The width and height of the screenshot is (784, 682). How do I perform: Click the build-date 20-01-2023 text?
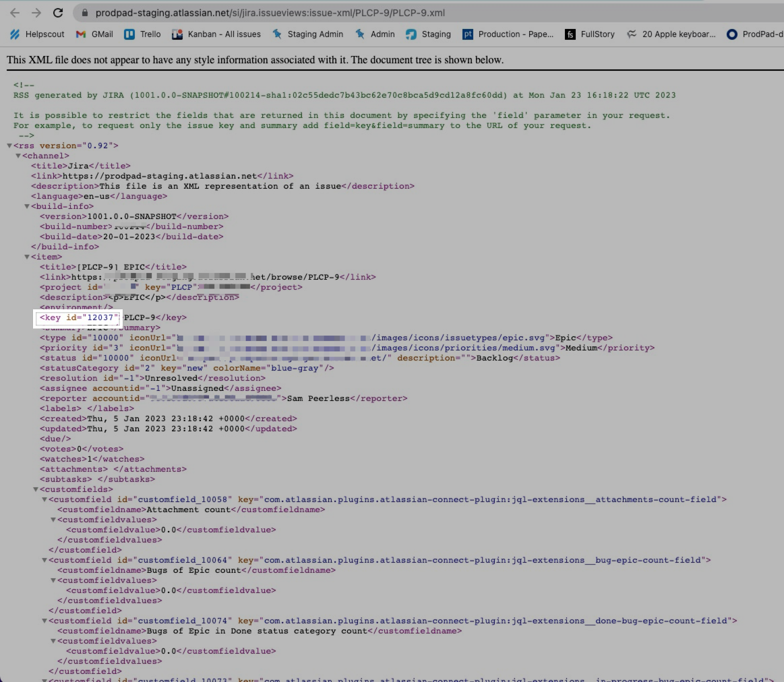[x=129, y=237]
